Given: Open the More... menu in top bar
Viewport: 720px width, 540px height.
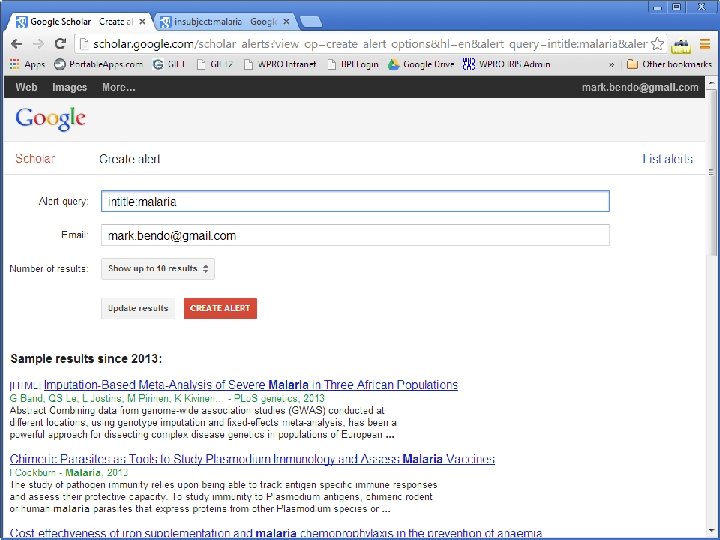Looking at the screenshot, I should [118, 87].
